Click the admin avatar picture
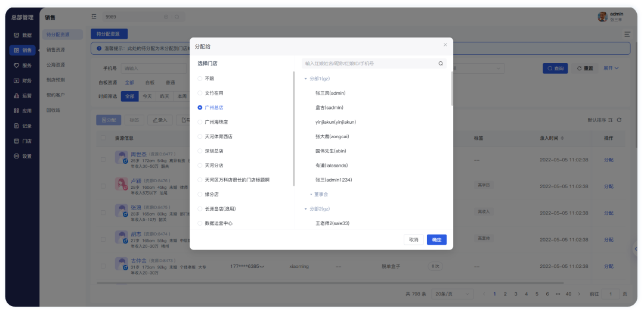Screen dimensions: 644x312 602,17
